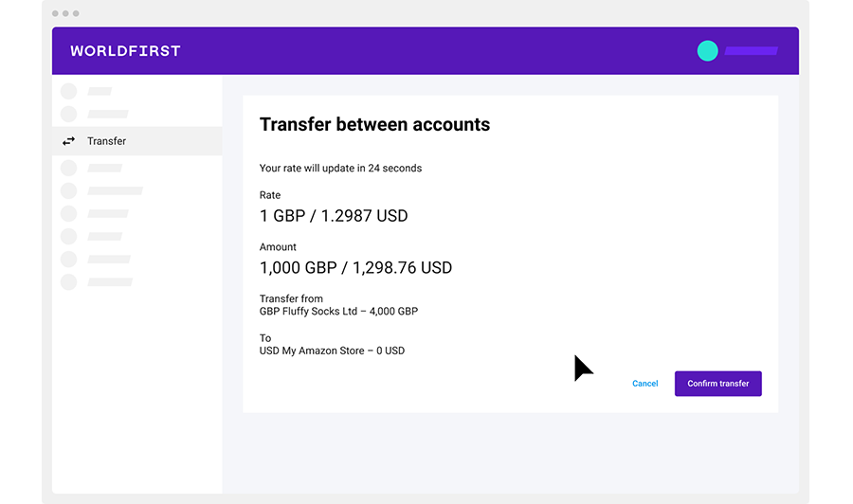
Task: Click the leftmost gray window dot
Action: tap(55, 13)
